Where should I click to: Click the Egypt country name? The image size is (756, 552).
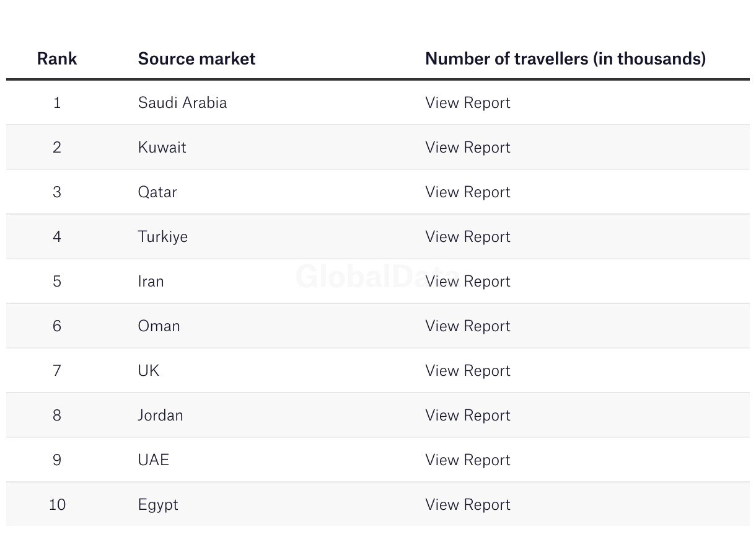[x=158, y=505]
